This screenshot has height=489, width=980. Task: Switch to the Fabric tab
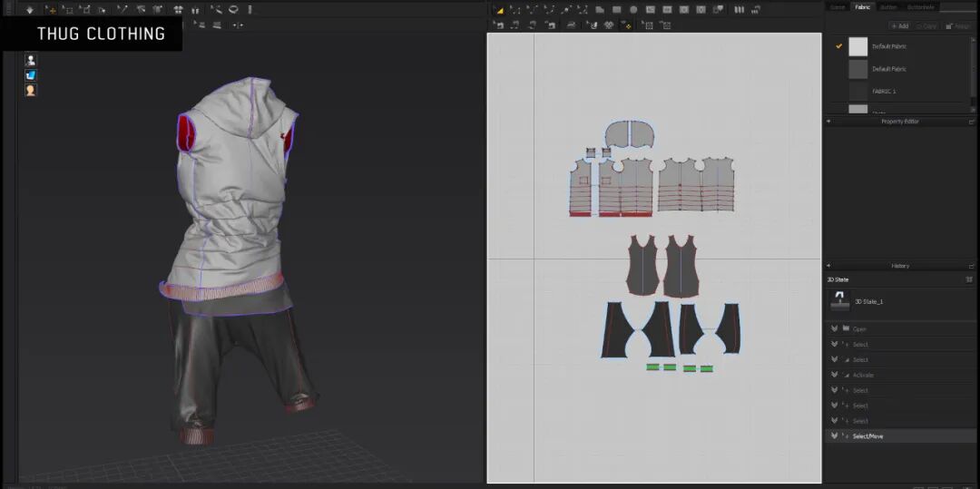(x=863, y=7)
